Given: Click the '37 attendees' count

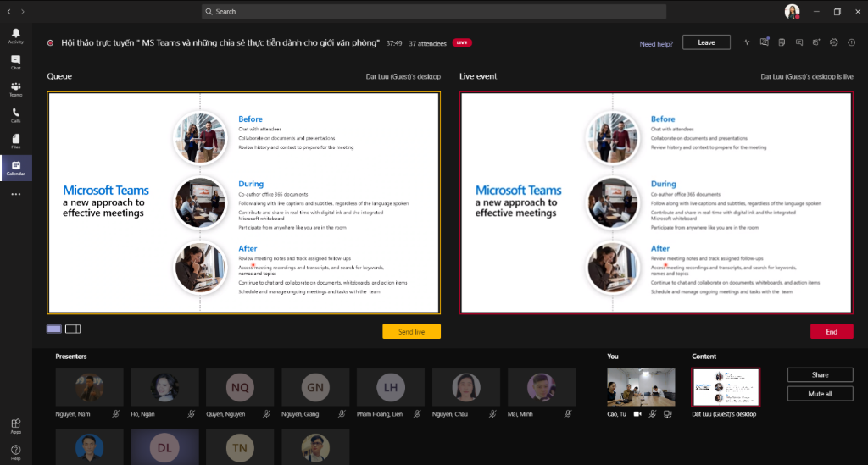Looking at the screenshot, I should point(427,43).
